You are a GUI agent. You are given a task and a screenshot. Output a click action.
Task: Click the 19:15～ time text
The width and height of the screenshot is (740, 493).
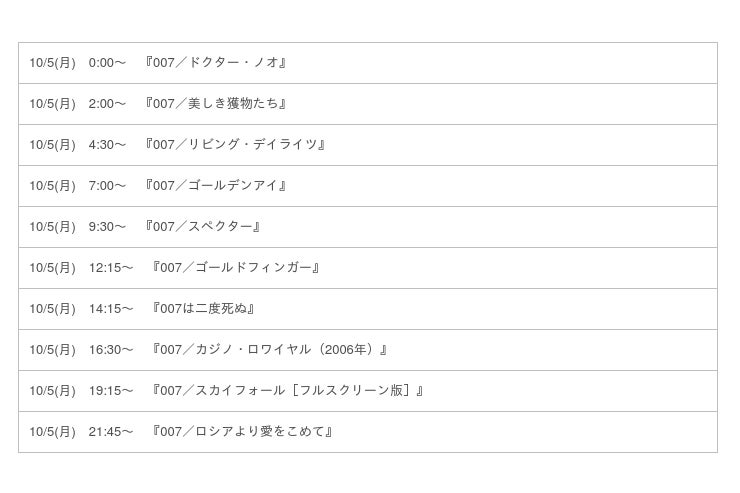point(111,391)
